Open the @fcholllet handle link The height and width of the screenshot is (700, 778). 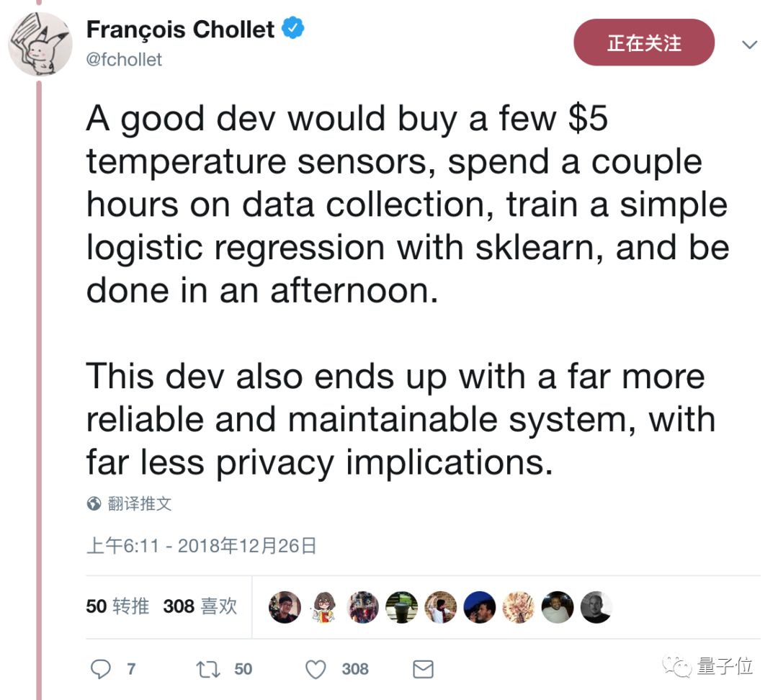coord(124,60)
